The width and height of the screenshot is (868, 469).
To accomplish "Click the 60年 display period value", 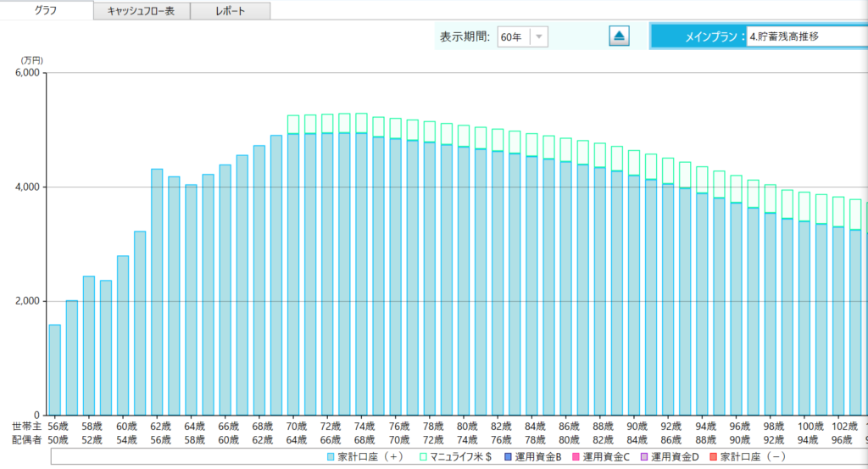I will point(511,36).
